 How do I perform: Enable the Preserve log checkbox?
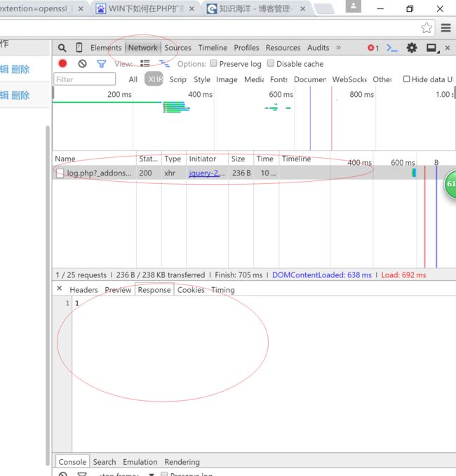pyautogui.click(x=213, y=63)
